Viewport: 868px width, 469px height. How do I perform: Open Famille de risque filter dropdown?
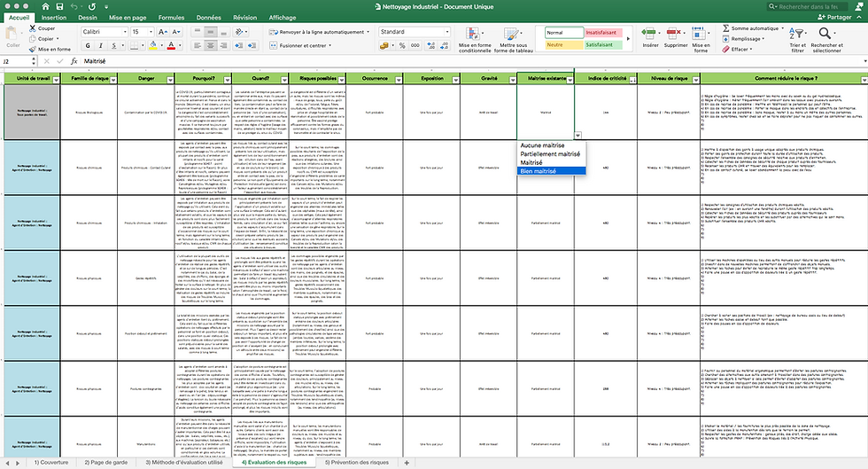tap(113, 80)
